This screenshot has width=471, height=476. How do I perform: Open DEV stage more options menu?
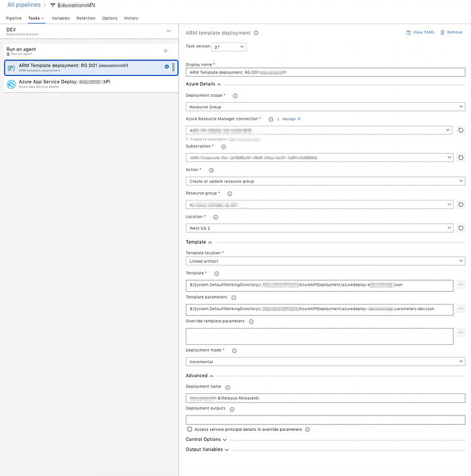(169, 31)
